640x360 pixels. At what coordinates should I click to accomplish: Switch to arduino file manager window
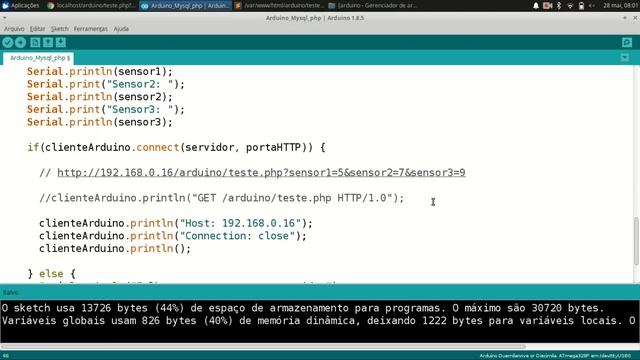(373, 6)
